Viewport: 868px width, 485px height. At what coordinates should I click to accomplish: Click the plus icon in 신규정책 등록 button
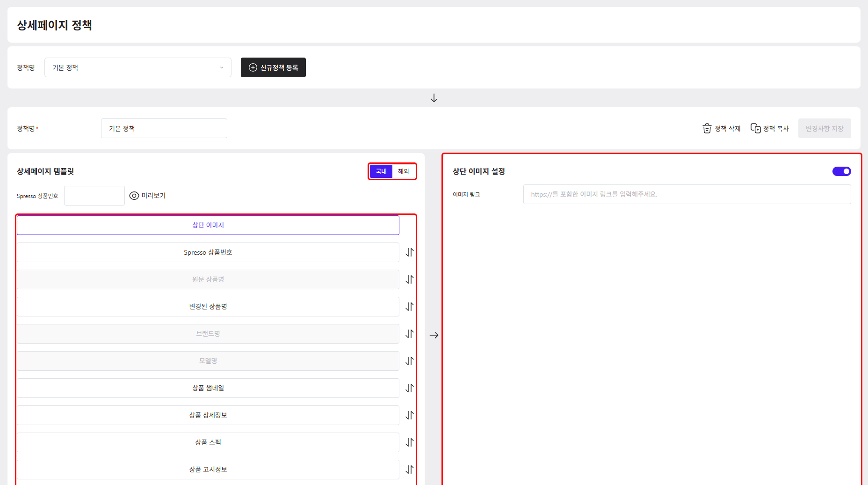[x=253, y=67]
